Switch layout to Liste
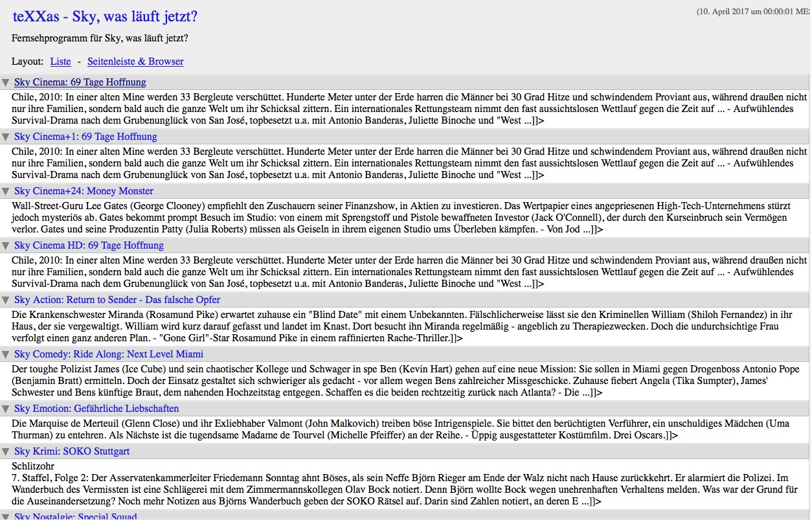Image resolution: width=812 pixels, height=520 pixels. click(60, 62)
